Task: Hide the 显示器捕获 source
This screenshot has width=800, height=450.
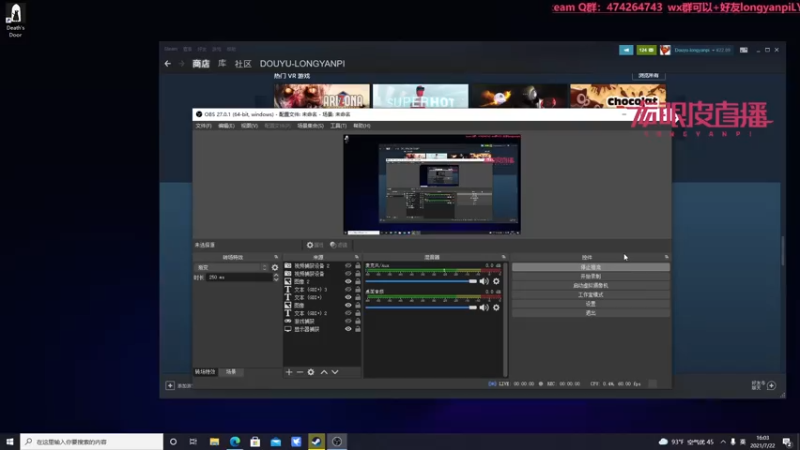Action: (348, 329)
